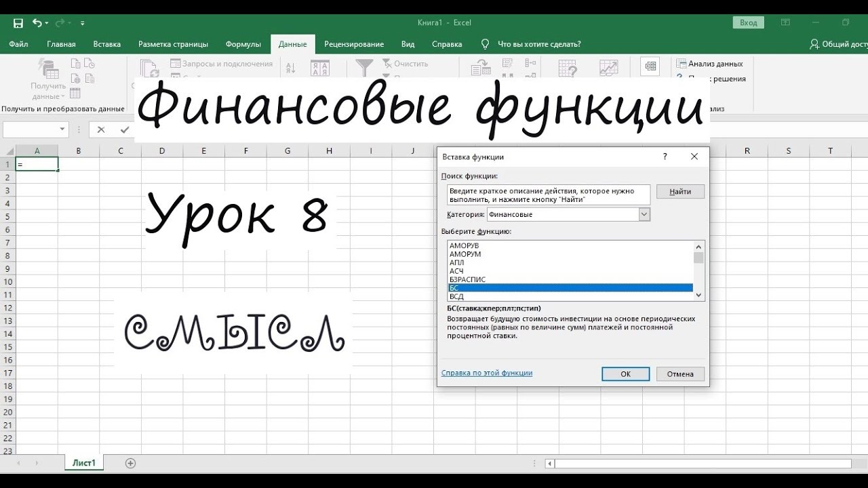Add a new sheet with plus icon
This screenshot has height=488, width=868.
click(131, 464)
